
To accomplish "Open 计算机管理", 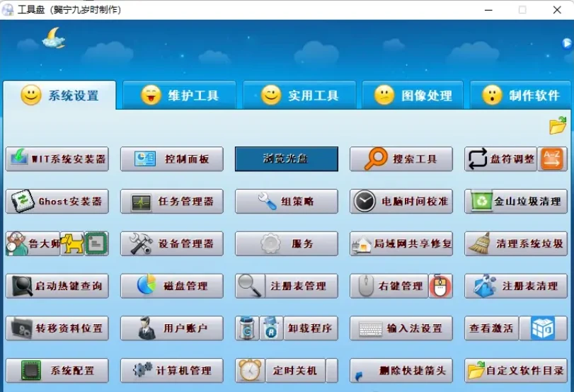I will click(x=172, y=370).
